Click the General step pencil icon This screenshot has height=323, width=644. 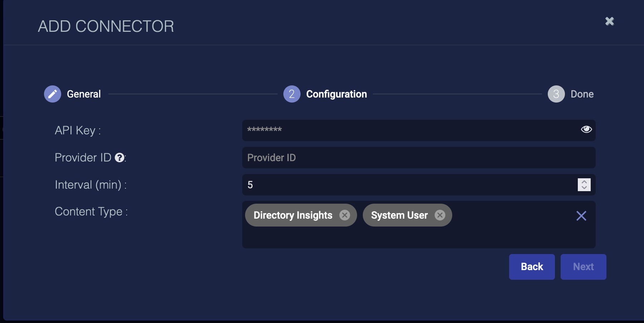click(x=53, y=94)
